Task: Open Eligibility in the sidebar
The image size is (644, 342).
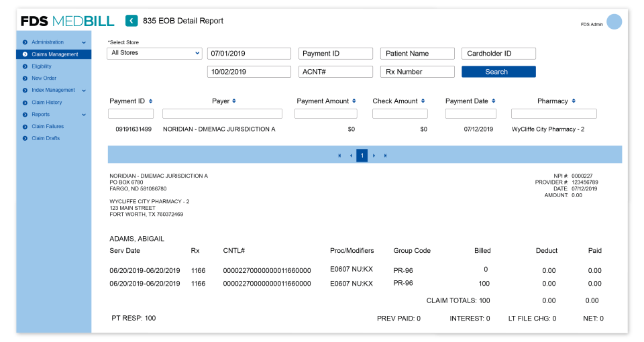Action: tap(42, 66)
